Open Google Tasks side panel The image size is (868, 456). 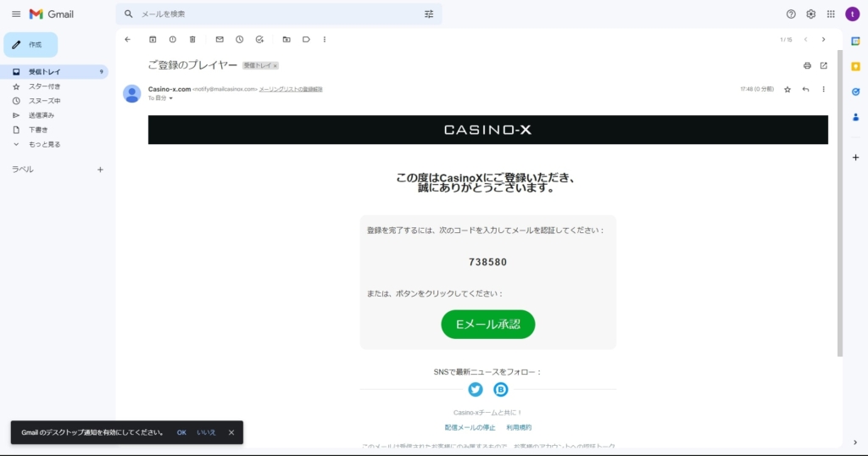click(x=855, y=92)
